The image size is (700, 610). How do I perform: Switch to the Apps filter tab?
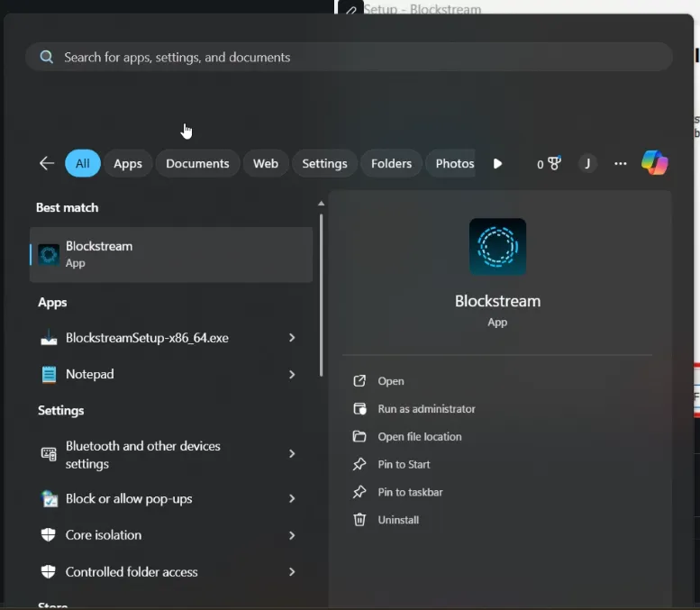coord(128,163)
